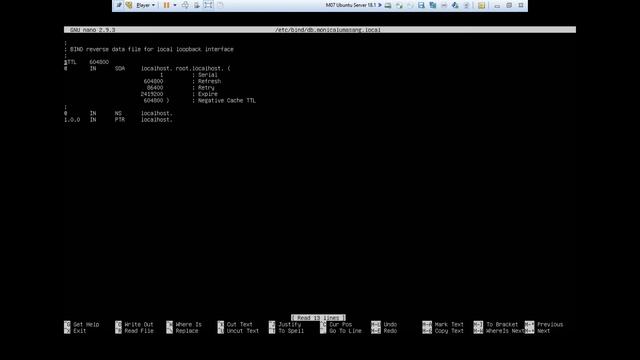The width and height of the screenshot is (640, 360).
Task: Click the file path in nano's title bar
Action: 328,30
